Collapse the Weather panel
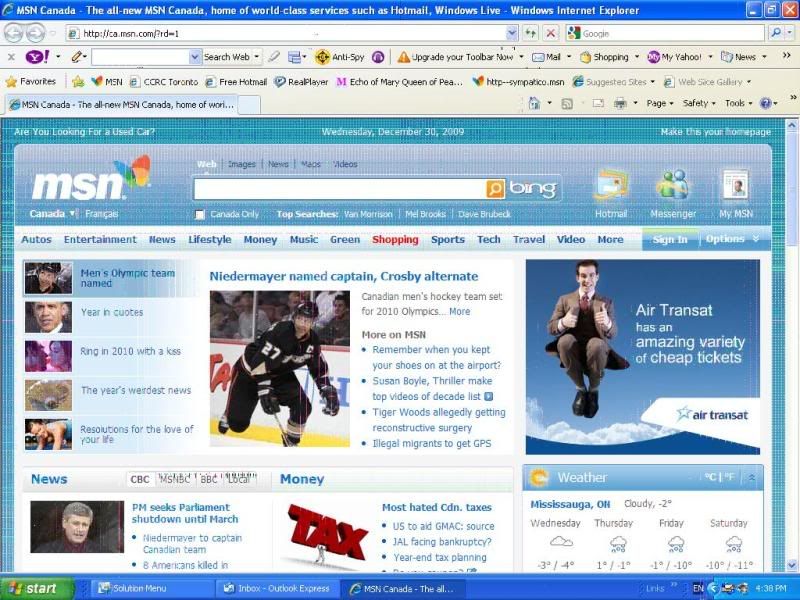 (752, 478)
